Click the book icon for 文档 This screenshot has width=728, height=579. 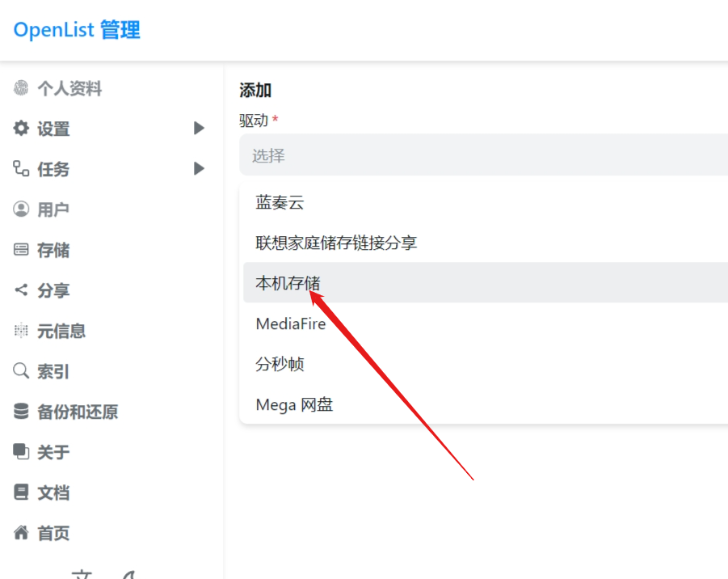pyautogui.click(x=21, y=492)
